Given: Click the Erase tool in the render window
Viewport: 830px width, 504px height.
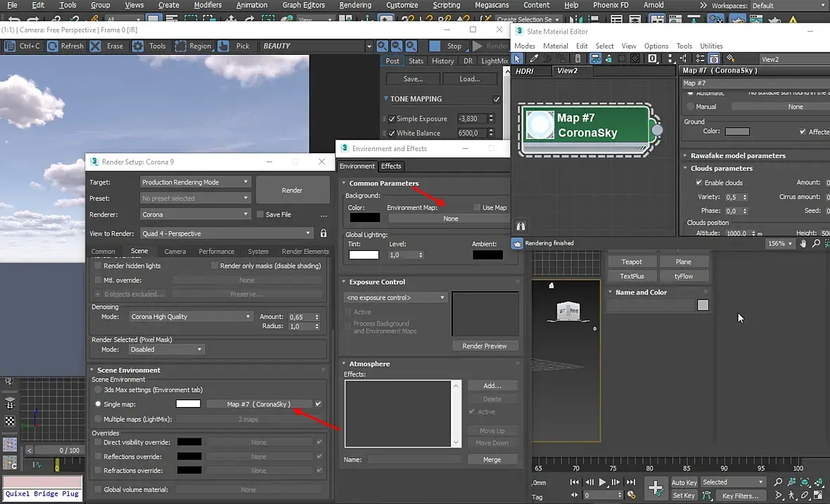Looking at the screenshot, I should click(108, 46).
